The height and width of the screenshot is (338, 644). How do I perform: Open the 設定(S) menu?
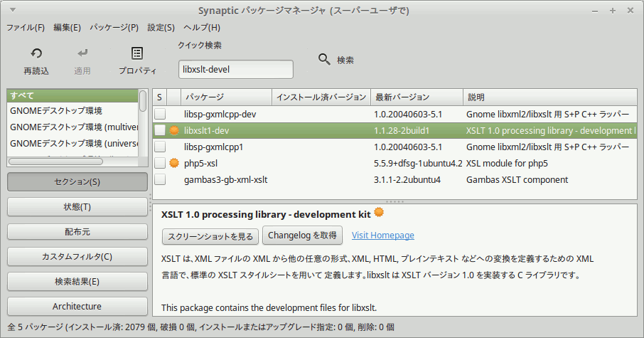click(x=161, y=28)
